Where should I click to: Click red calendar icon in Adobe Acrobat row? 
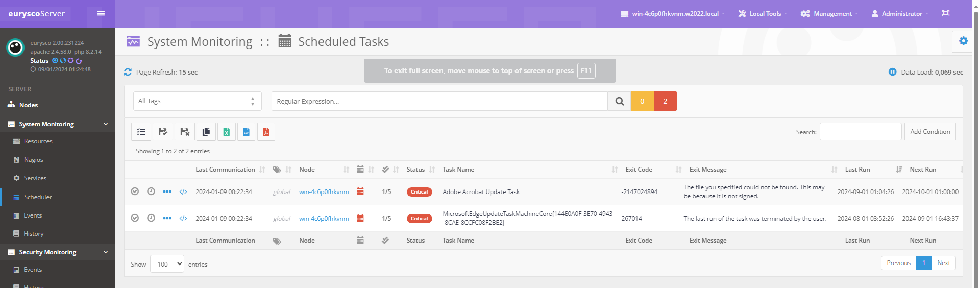pyautogui.click(x=360, y=191)
